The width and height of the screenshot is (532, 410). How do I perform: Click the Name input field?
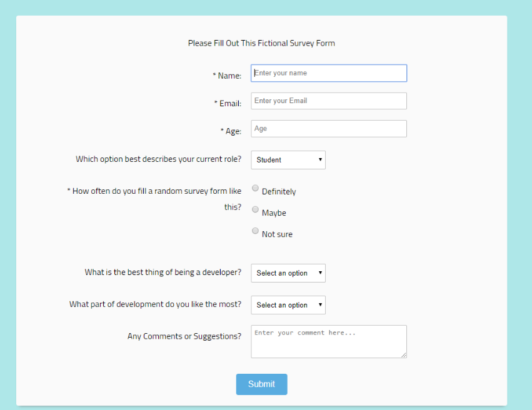pyautogui.click(x=329, y=73)
